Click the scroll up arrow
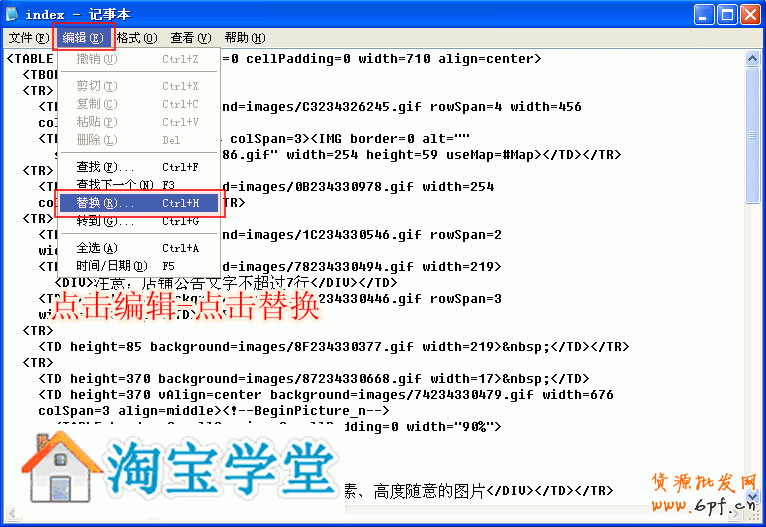 coord(752,59)
